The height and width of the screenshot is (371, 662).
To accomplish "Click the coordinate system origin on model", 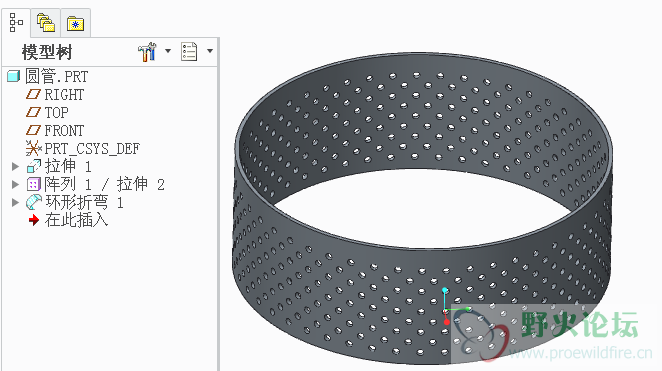I will [x=445, y=311].
